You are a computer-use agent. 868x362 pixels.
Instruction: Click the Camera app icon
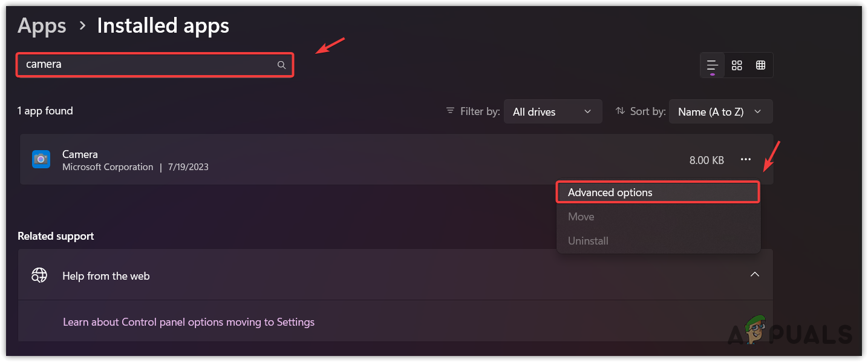point(41,159)
